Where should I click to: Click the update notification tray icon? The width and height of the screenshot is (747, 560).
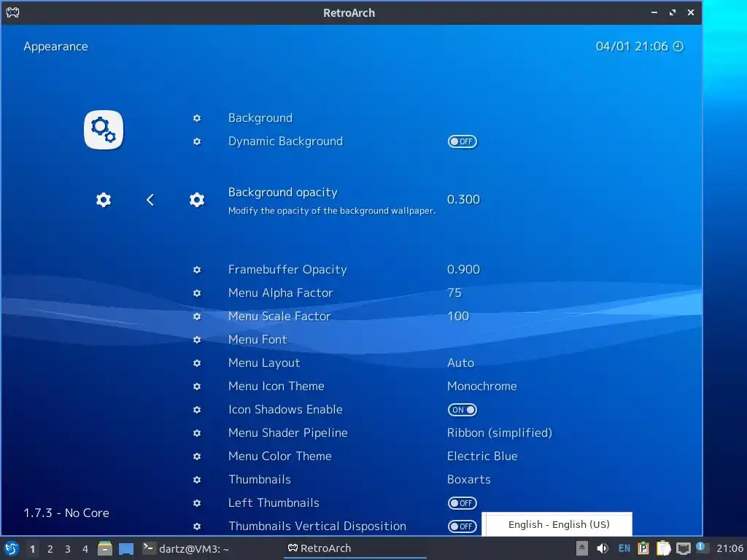pos(703,548)
